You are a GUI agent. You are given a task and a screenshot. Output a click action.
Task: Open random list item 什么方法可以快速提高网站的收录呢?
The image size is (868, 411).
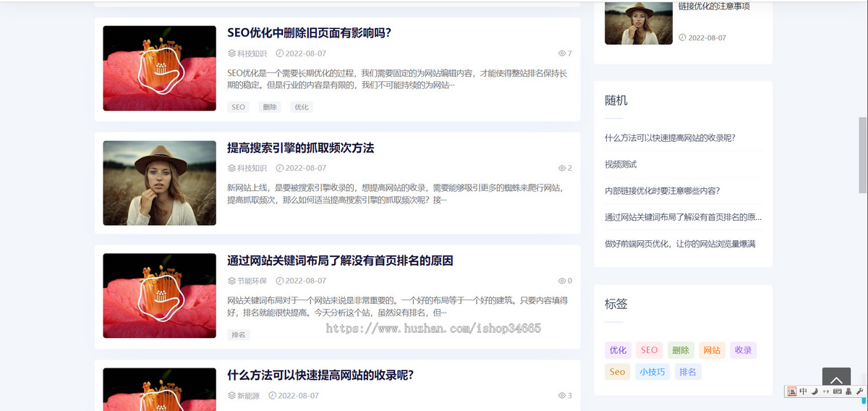(x=670, y=137)
